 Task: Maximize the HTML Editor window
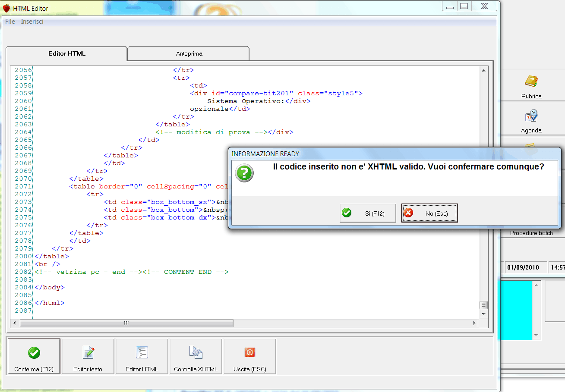coord(464,6)
